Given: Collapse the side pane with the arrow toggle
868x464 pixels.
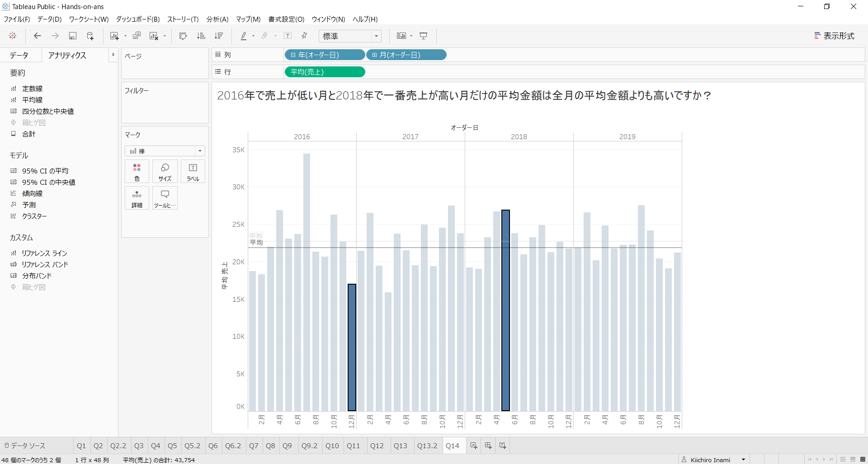Looking at the screenshot, I should (113, 55).
